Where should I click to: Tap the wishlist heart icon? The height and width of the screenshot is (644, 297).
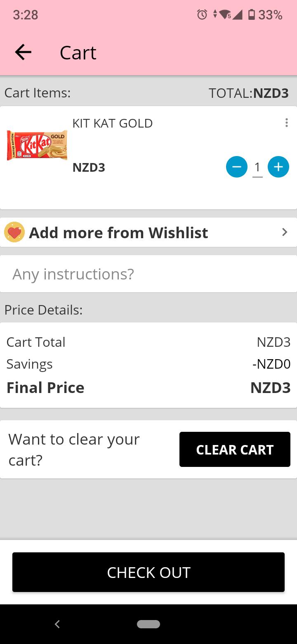14,232
